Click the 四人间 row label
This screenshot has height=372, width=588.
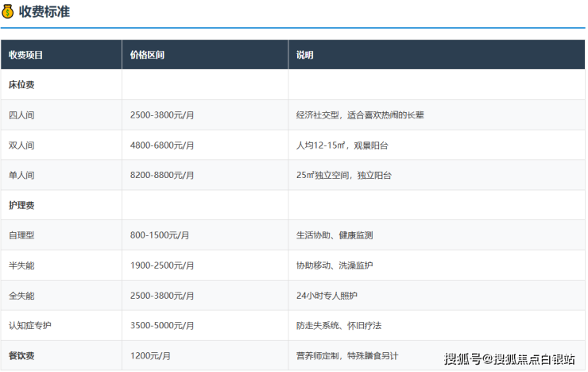[21, 114]
